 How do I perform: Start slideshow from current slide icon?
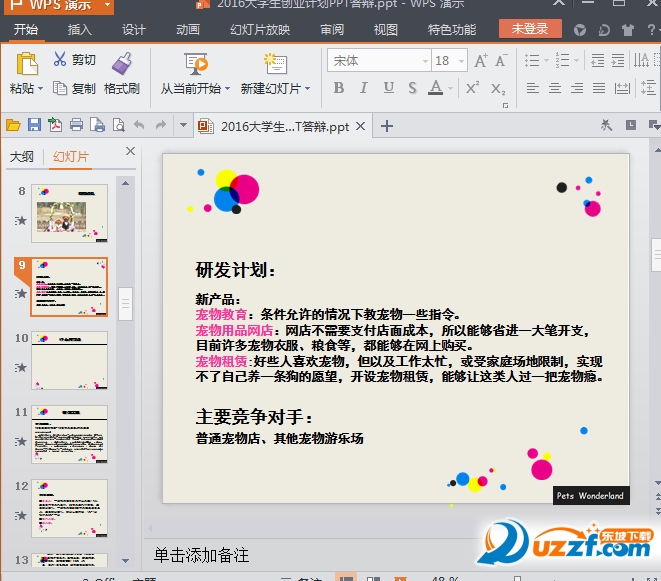196,63
